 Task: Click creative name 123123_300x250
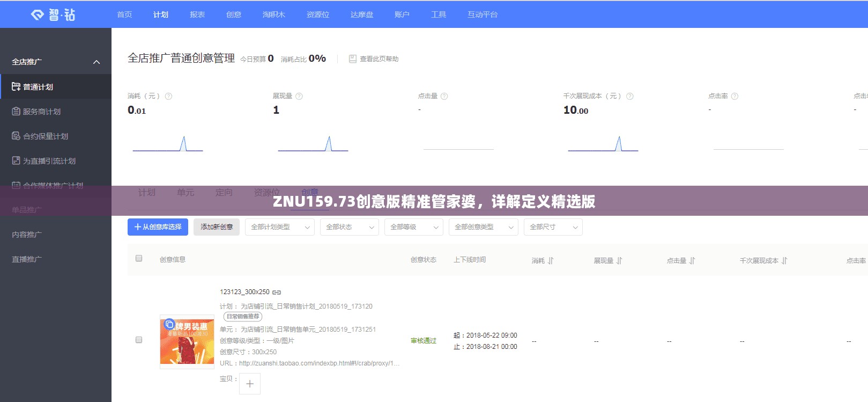click(244, 292)
